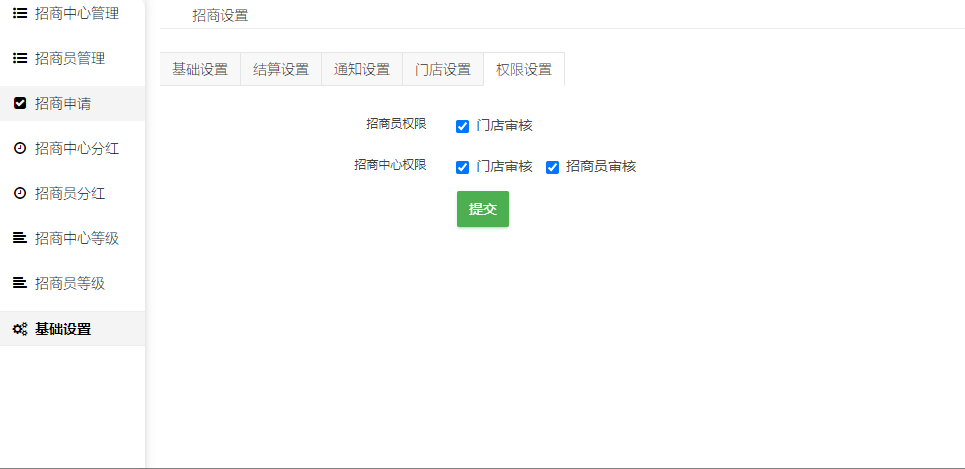Click the list icon beside 招商员管理

click(19, 59)
